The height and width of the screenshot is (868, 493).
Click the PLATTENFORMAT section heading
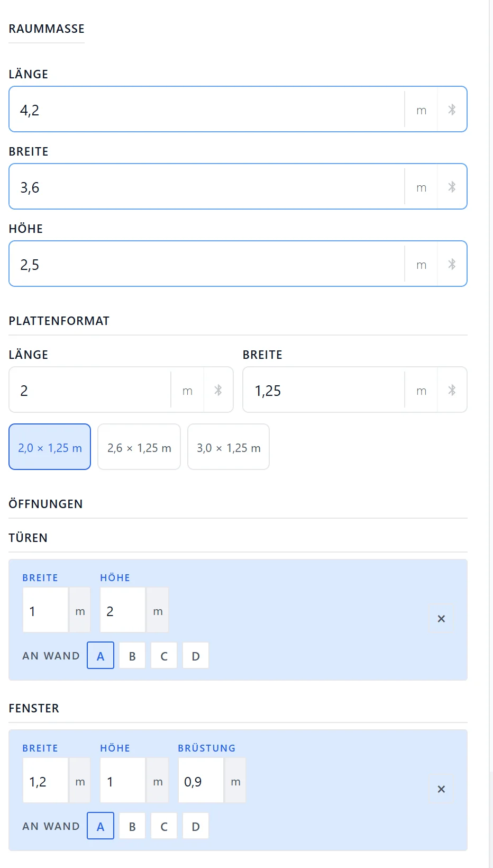[x=59, y=321]
